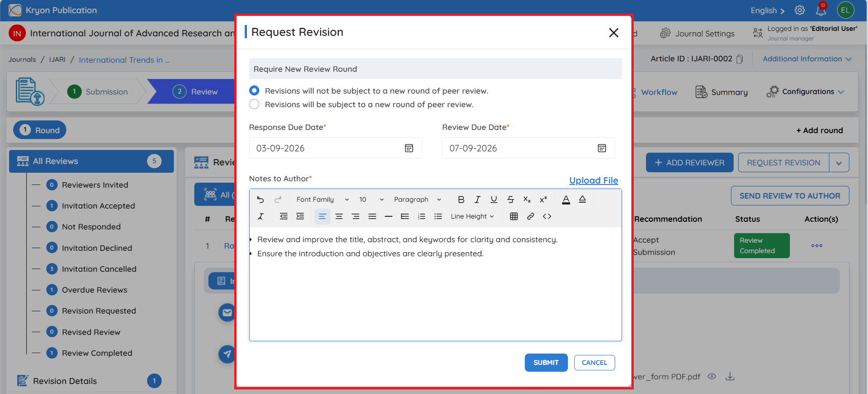Open the Review step tab
868x394 pixels.
tap(196, 92)
